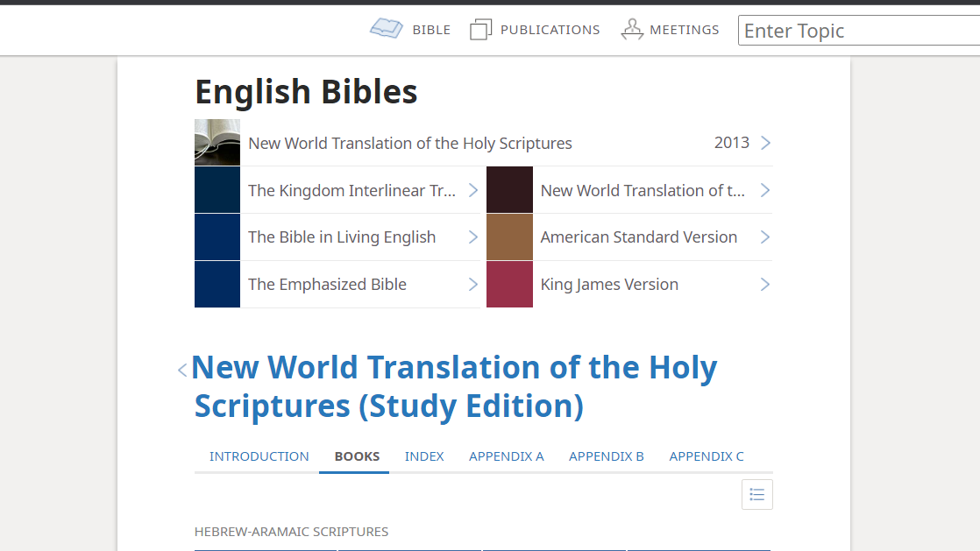Open the MEETINGS navigation label

click(685, 30)
